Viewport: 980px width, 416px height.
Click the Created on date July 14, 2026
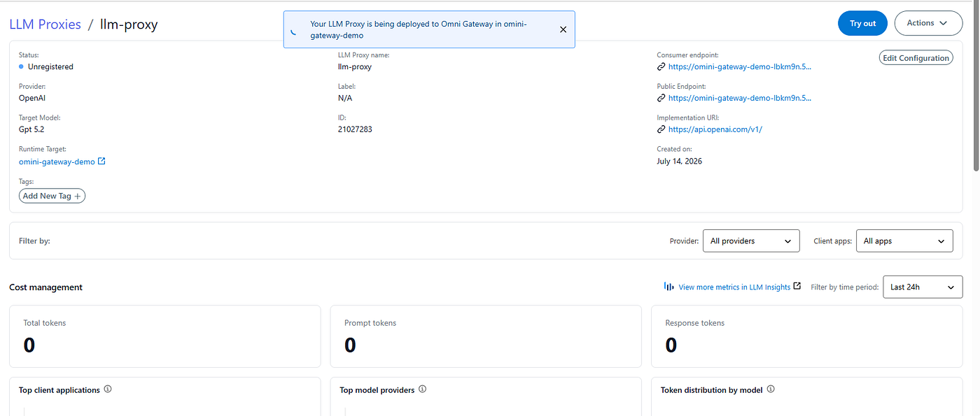679,162
